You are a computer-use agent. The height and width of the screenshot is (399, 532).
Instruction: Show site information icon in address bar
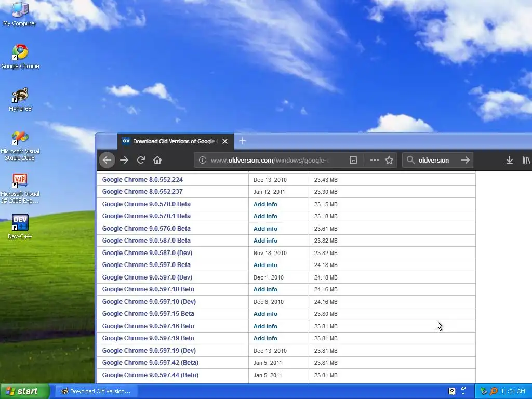[202, 160]
